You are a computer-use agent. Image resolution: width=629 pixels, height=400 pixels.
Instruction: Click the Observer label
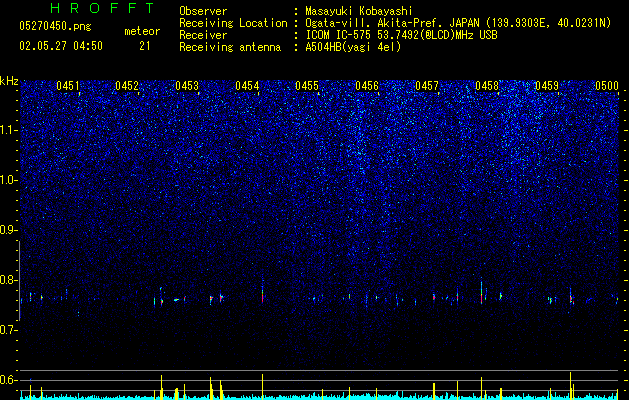pyautogui.click(x=203, y=11)
